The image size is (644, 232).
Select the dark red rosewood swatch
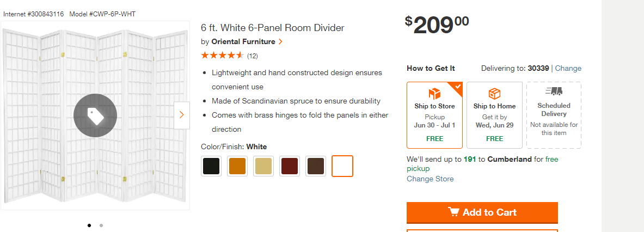point(290,166)
